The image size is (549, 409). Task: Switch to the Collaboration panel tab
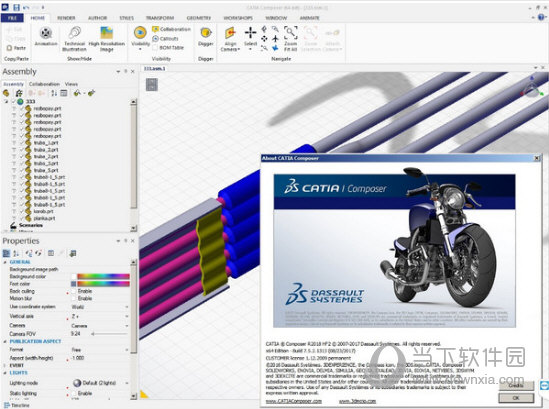click(44, 84)
